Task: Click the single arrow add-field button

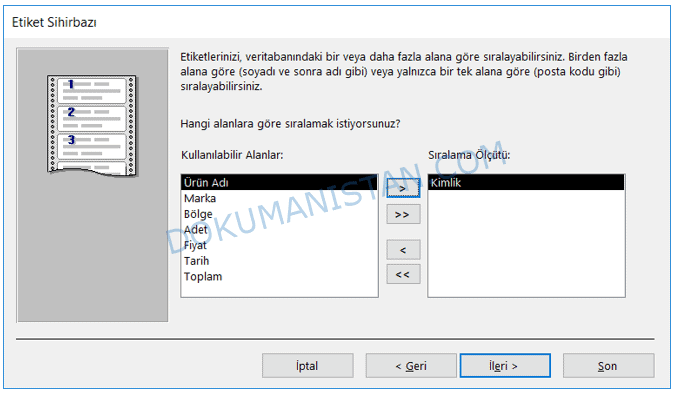Action: coord(403,188)
